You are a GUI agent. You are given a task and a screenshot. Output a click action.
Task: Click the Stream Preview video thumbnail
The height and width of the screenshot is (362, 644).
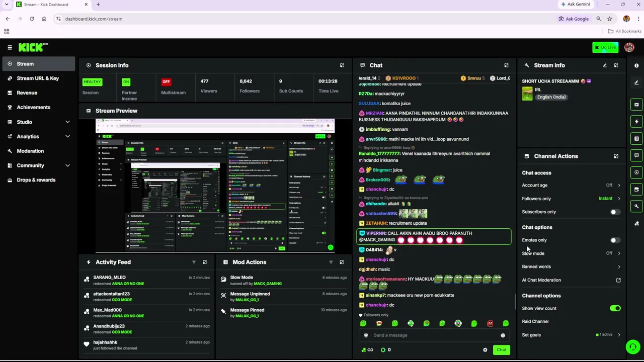pos(215,185)
